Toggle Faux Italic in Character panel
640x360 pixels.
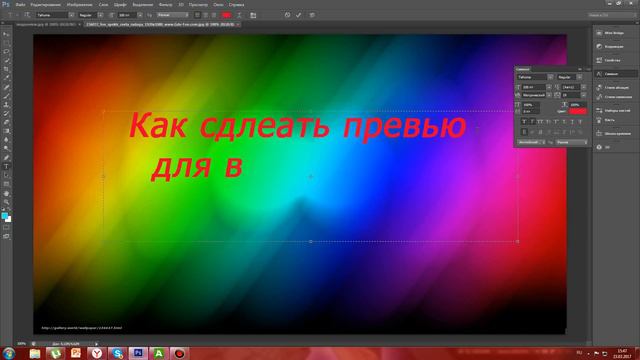(x=532, y=122)
